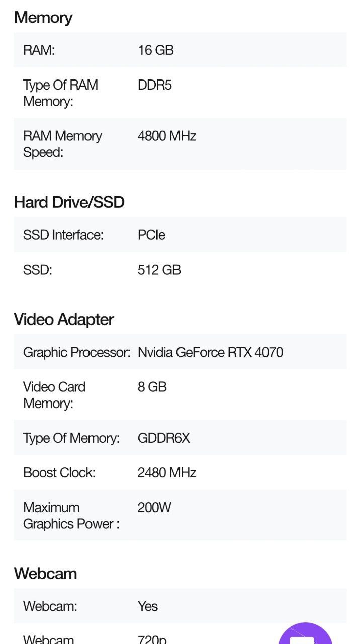The width and height of the screenshot is (355, 644).
Task: Click the Video Adapter heading
Action: (64, 319)
